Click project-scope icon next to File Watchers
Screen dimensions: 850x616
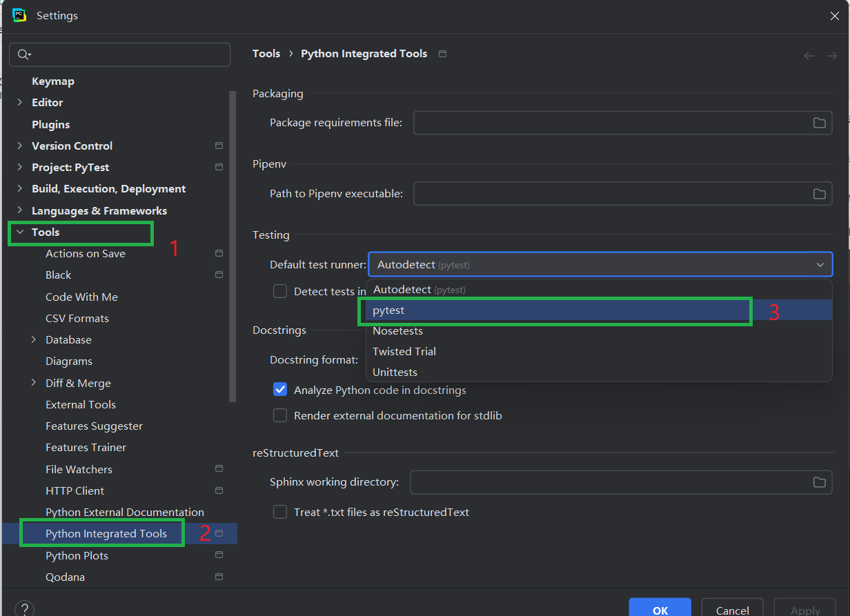[219, 469]
